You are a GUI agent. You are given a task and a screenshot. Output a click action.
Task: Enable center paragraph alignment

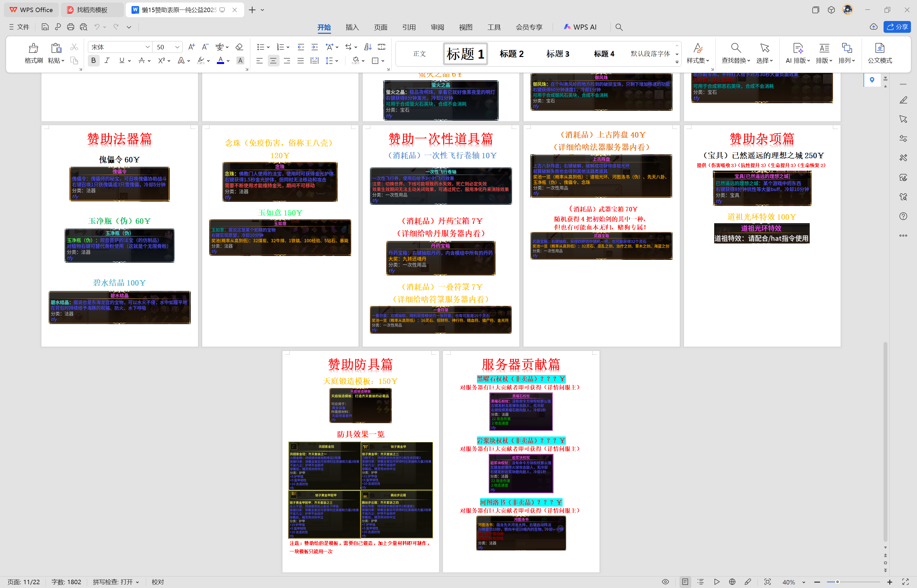pos(273,61)
